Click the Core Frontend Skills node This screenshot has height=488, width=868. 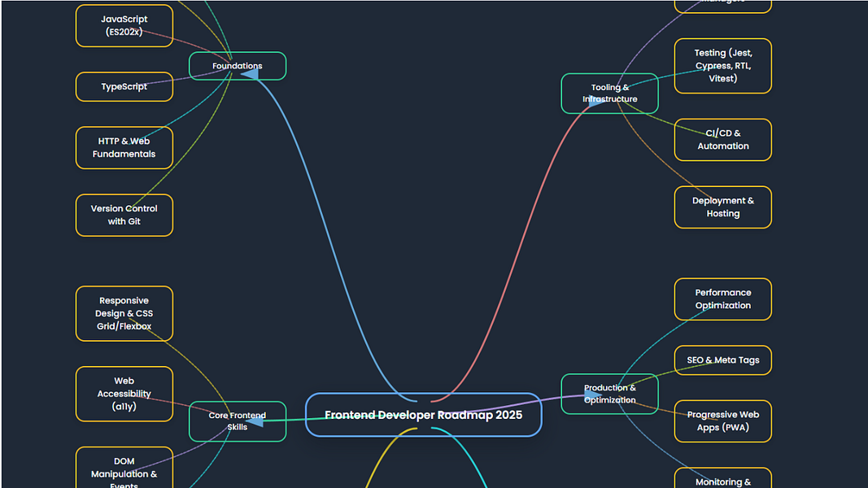pyautogui.click(x=238, y=421)
